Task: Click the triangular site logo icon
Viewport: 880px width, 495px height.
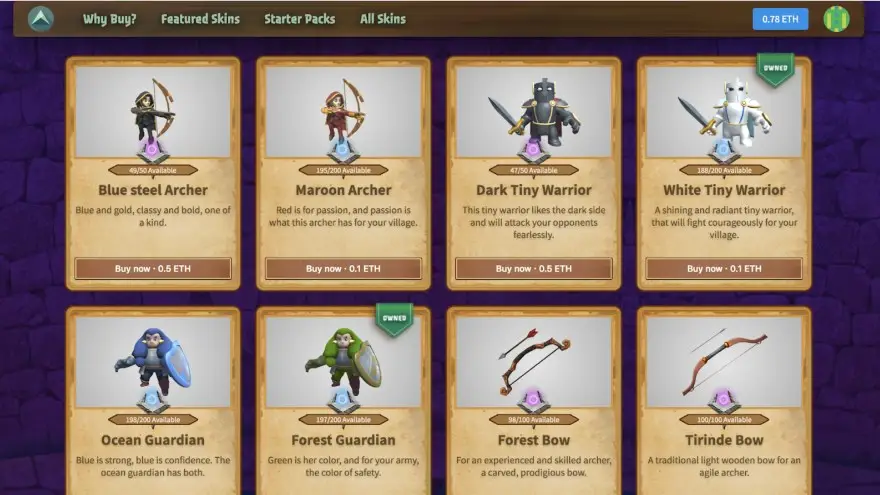Action: (x=41, y=19)
